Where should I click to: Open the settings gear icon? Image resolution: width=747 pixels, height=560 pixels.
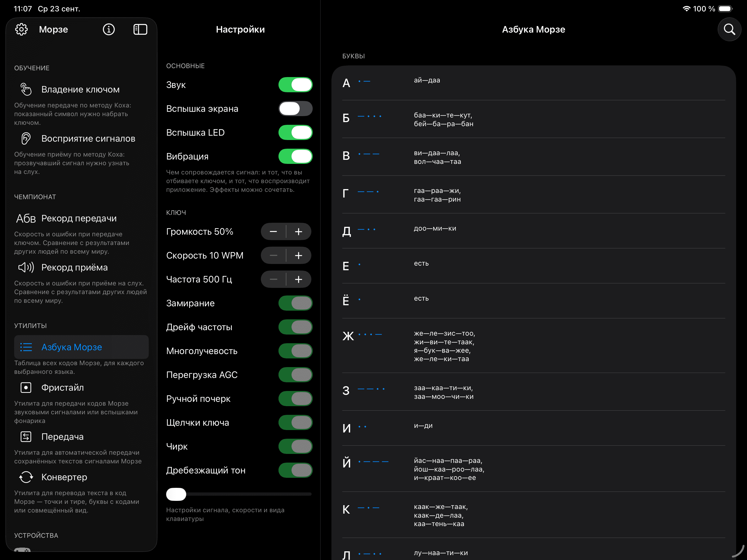(21, 29)
